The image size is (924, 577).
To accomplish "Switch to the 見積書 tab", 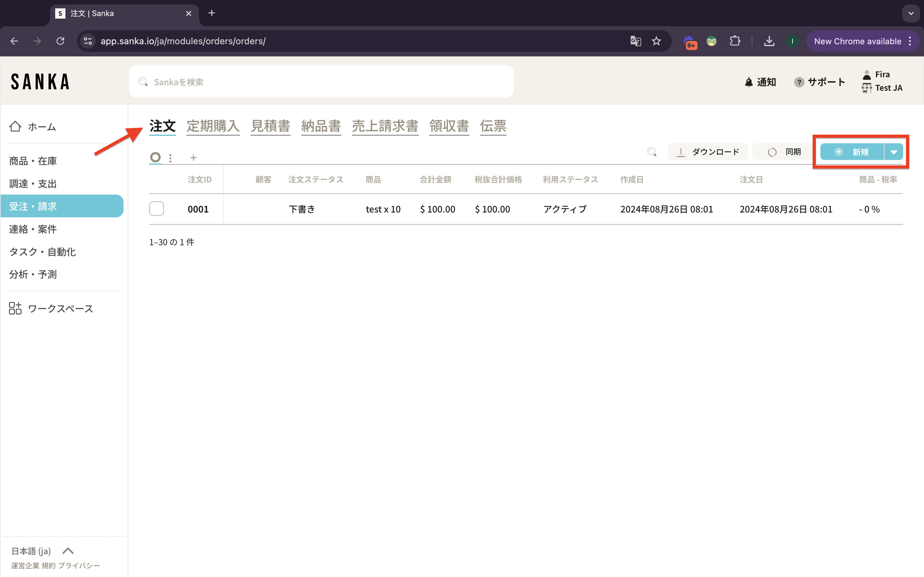I will click(x=270, y=126).
